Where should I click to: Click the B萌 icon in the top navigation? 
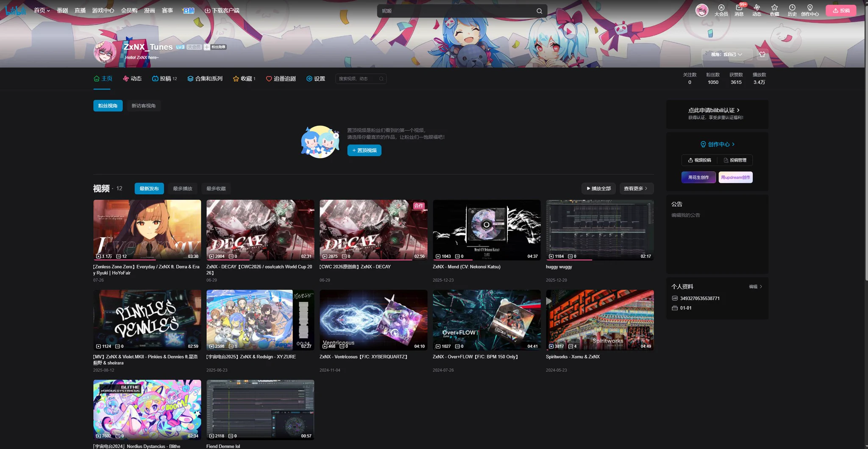188,11
